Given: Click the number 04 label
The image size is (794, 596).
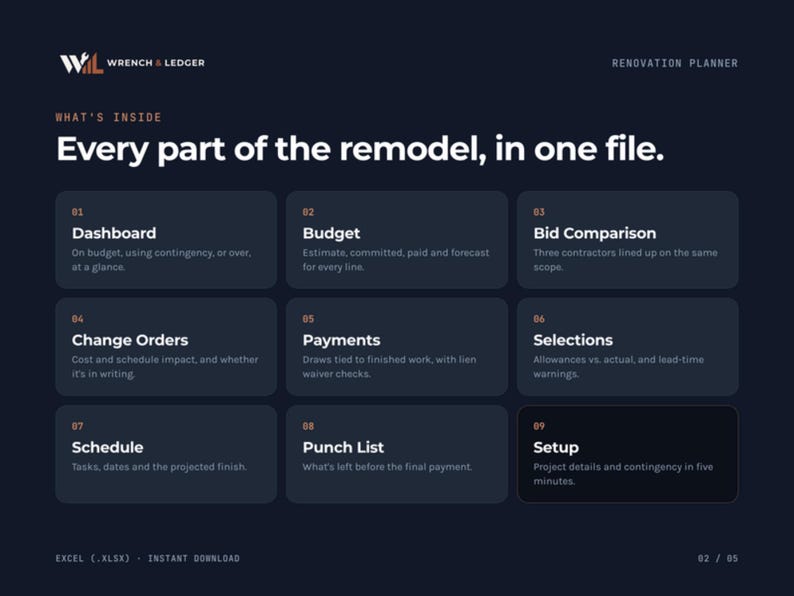Looking at the screenshot, I should click(77, 319).
